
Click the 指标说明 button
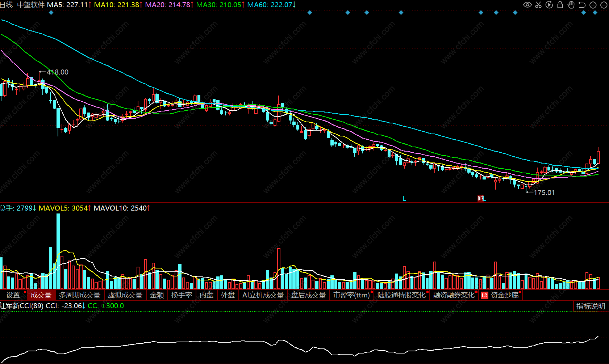point(591,306)
